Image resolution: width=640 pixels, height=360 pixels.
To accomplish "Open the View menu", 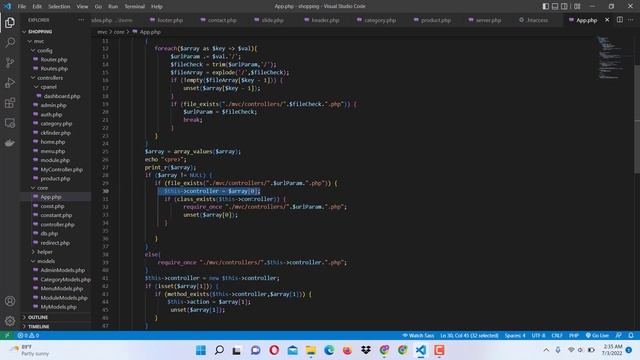I will tap(82, 7).
